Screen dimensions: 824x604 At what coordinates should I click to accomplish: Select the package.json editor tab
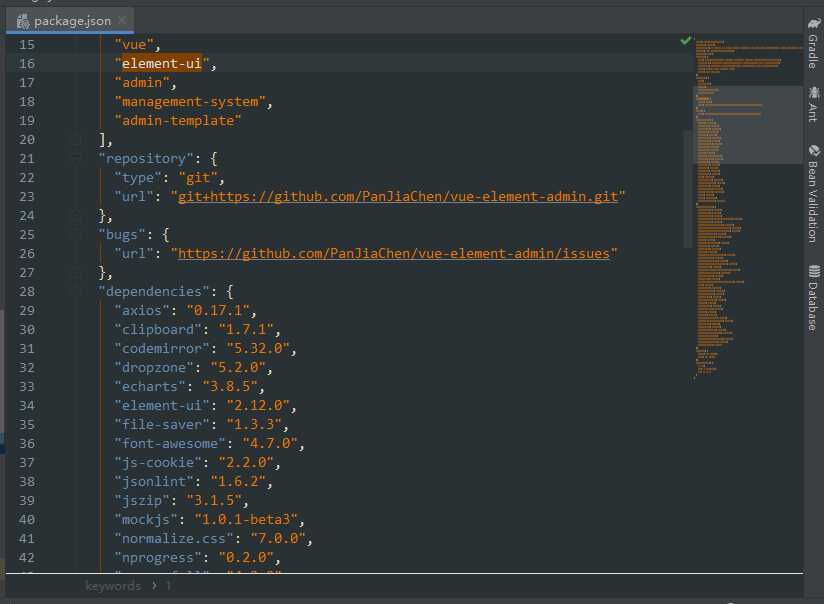coord(70,21)
